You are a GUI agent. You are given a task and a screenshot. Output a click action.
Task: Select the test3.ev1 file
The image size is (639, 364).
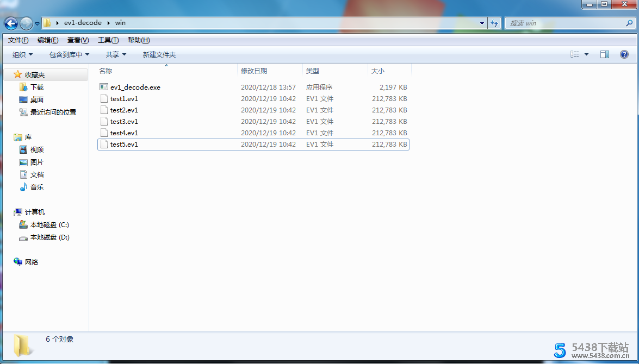tap(124, 121)
